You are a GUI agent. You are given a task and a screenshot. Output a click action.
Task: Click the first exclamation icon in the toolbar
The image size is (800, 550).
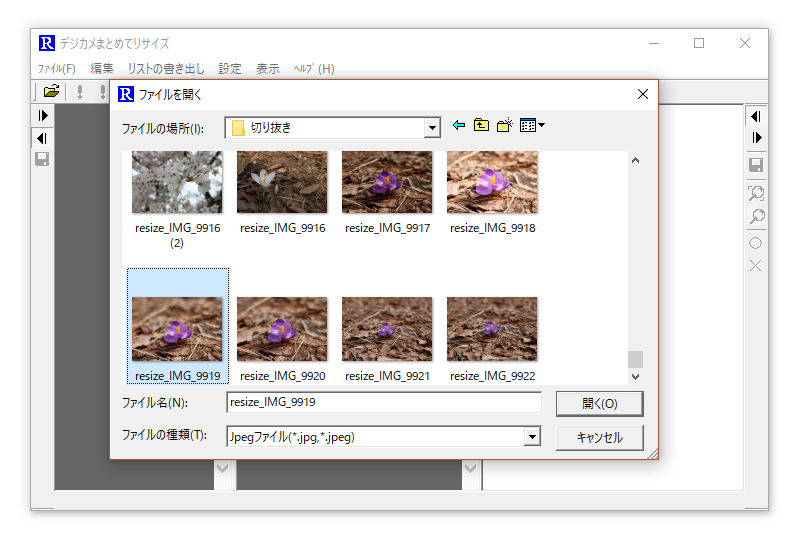pos(80,92)
